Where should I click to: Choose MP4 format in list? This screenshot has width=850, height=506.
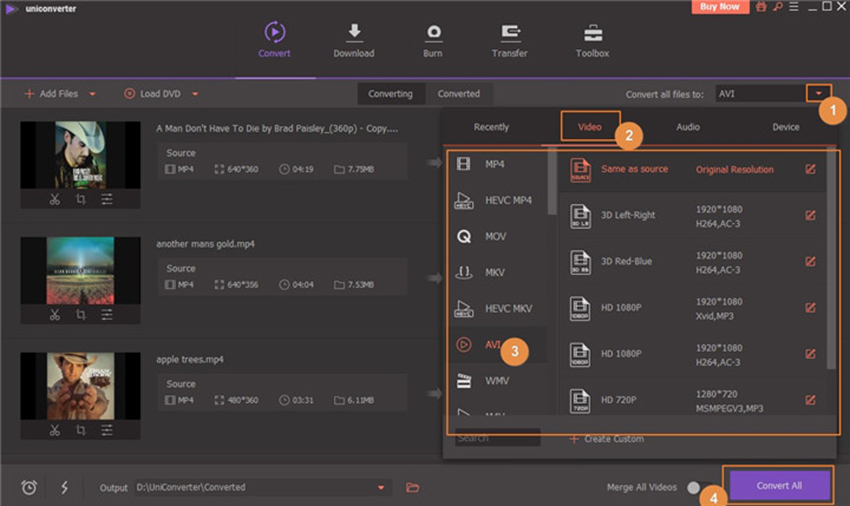498,164
